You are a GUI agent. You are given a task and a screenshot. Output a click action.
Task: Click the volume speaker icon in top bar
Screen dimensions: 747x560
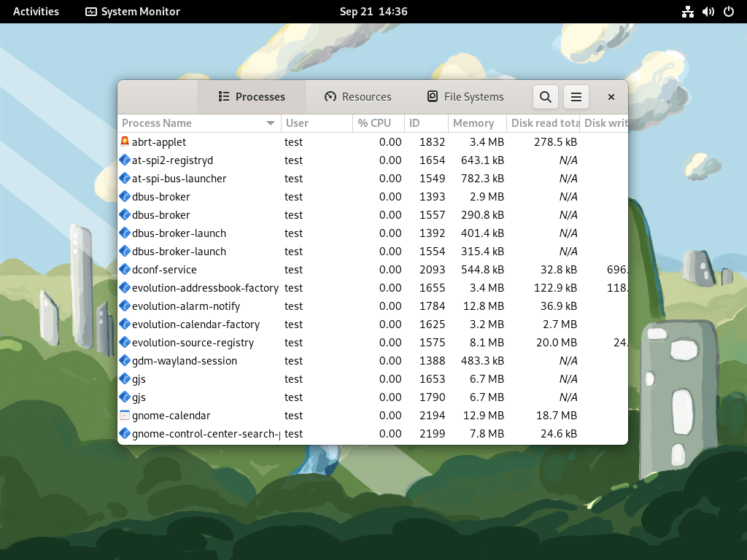pos(708,12)
